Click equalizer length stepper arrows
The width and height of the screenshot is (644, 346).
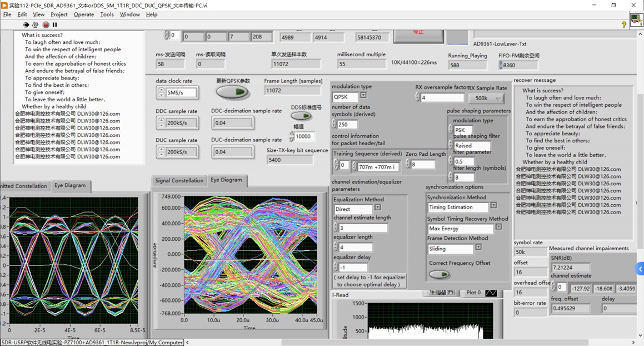[336, 247]
